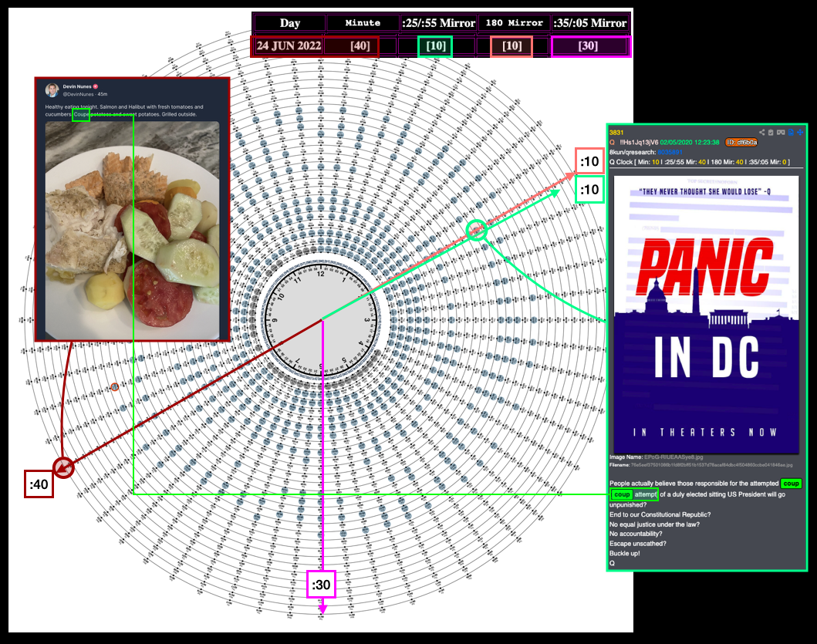817x644 pixels.
Task: Open the food plate photo in the post
Action: point(133,230)
